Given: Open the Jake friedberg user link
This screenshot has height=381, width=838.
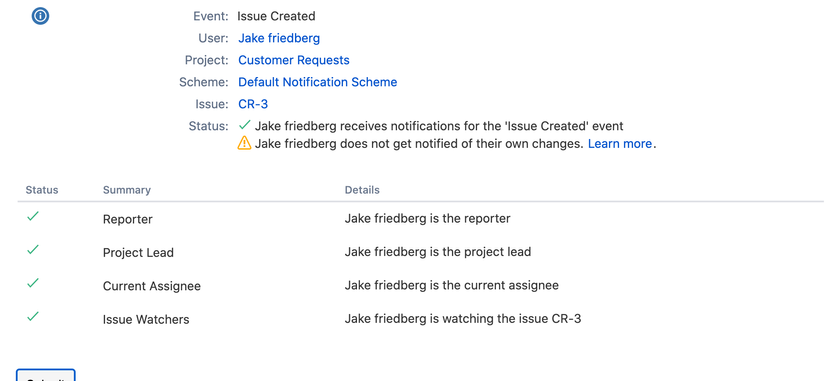Looking at the screenshot, I should tap(279, 38).
